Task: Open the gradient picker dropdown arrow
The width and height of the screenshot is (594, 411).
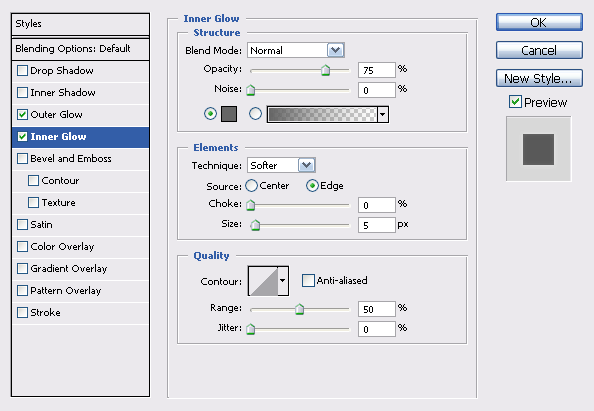Action: [x=383, y=114]
